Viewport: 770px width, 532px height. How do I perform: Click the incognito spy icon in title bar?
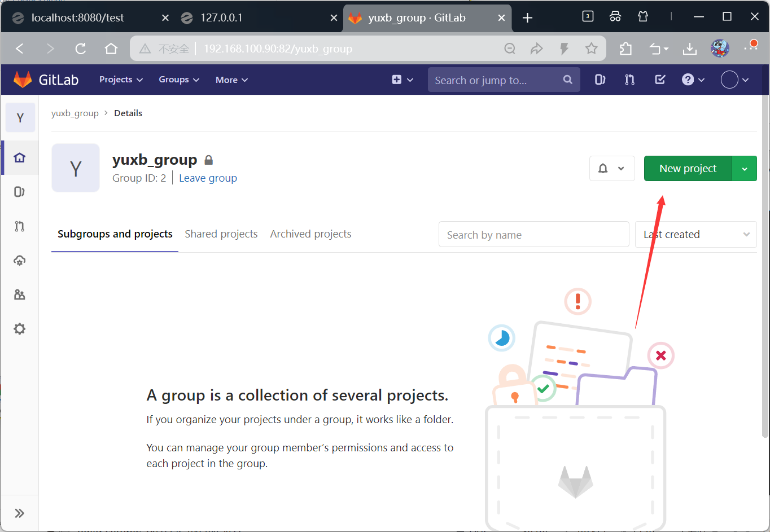(615, 16)
